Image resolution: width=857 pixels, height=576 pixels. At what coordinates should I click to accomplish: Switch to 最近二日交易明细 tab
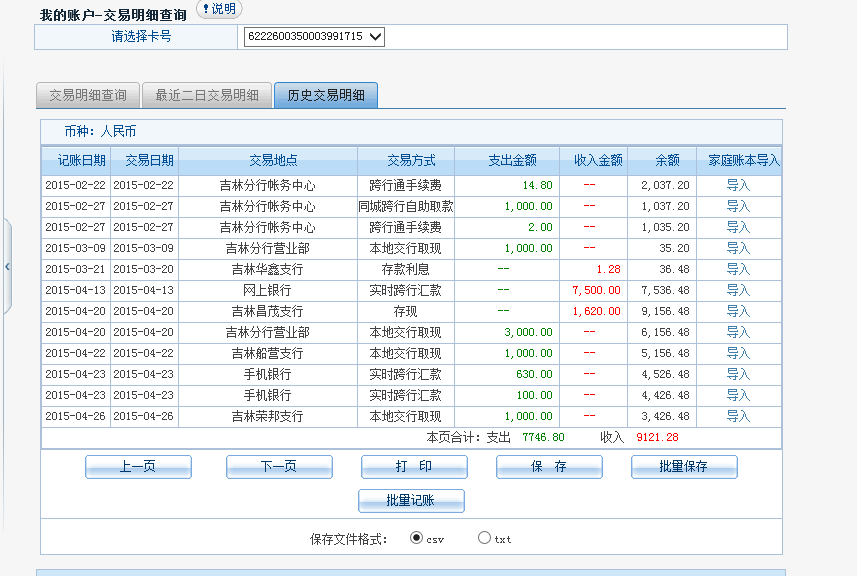point(207,96)
